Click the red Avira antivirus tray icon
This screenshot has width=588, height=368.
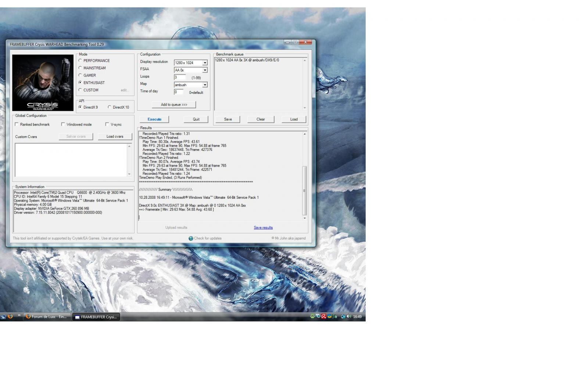pos(324,316)
